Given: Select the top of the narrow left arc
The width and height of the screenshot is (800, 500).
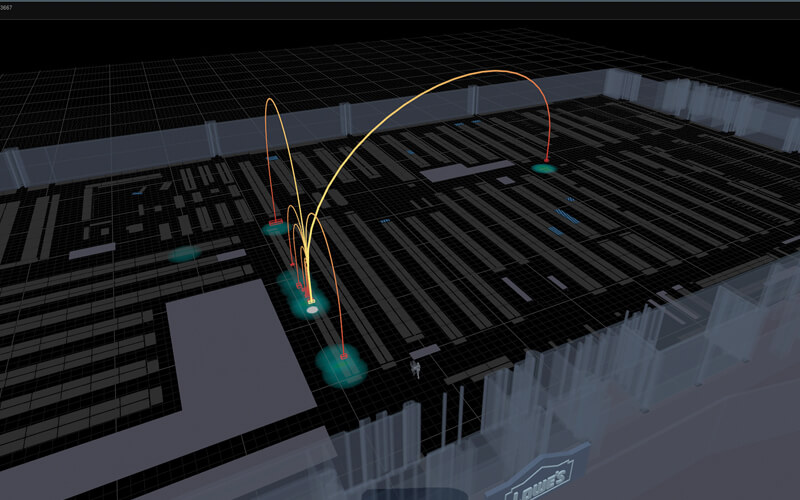Looking at the screenshot, I should pos(268,101).
